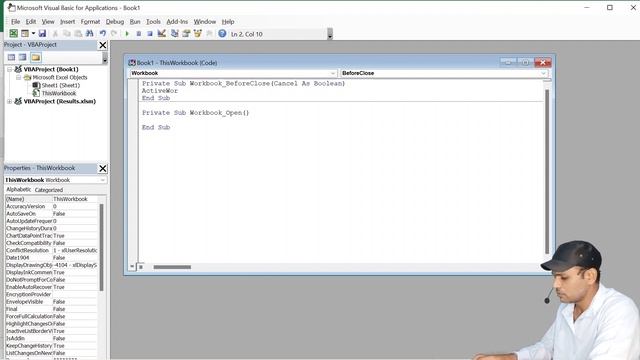Toggle Folders icon in Project pane
Screen dimensions: 640x360
pyautogui.click(x=36, y=58)
